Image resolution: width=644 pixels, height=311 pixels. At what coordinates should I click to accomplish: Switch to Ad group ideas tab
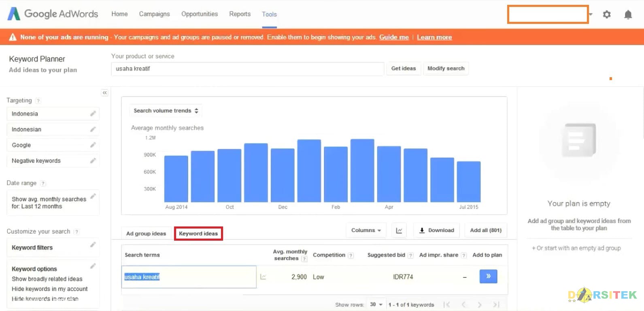click(146, 234)
